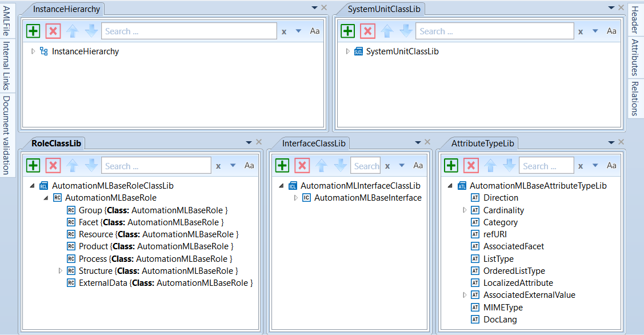644x335 pixels.
Task: Open the Attributes side tab
Action: pos(635,57)
